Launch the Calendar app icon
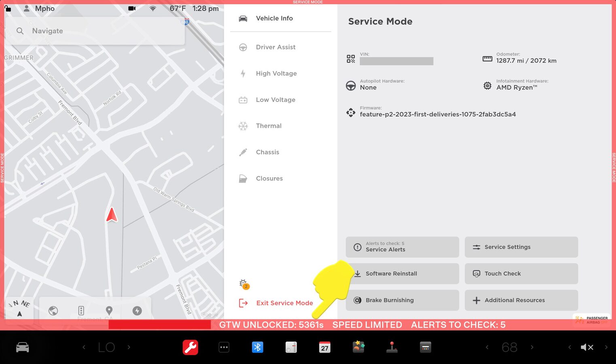Screen dimensions: 616x364 pyautogui.click(x=324, y=347)
